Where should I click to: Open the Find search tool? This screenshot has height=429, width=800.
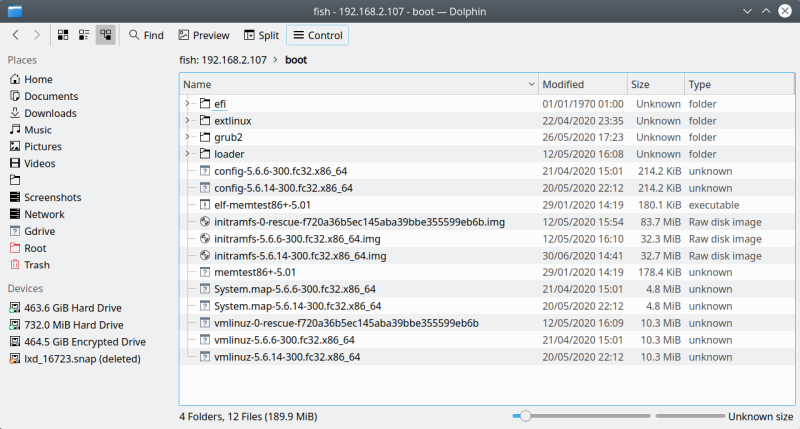coord(145,35)
